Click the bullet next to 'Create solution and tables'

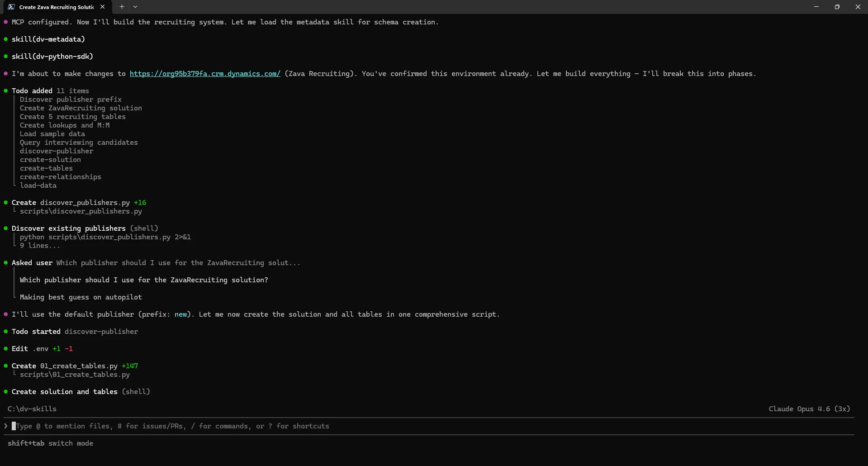5,391
